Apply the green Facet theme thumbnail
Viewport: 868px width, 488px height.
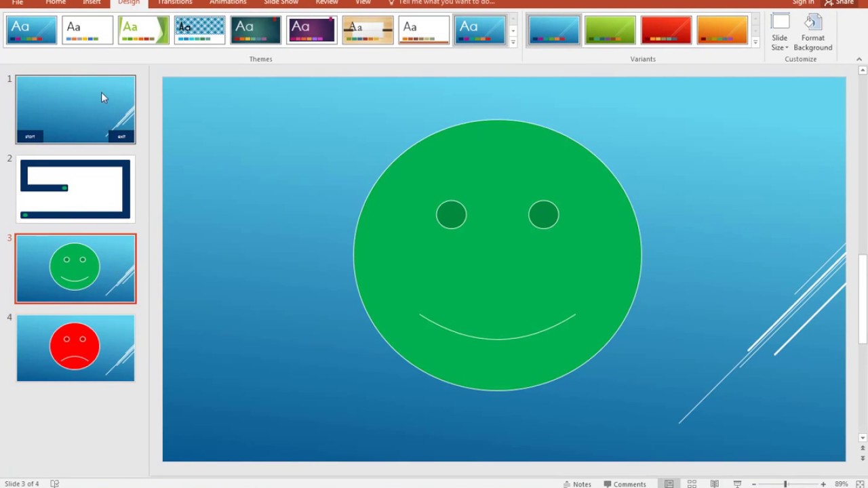pyautogui.click(x=144, y=30)
